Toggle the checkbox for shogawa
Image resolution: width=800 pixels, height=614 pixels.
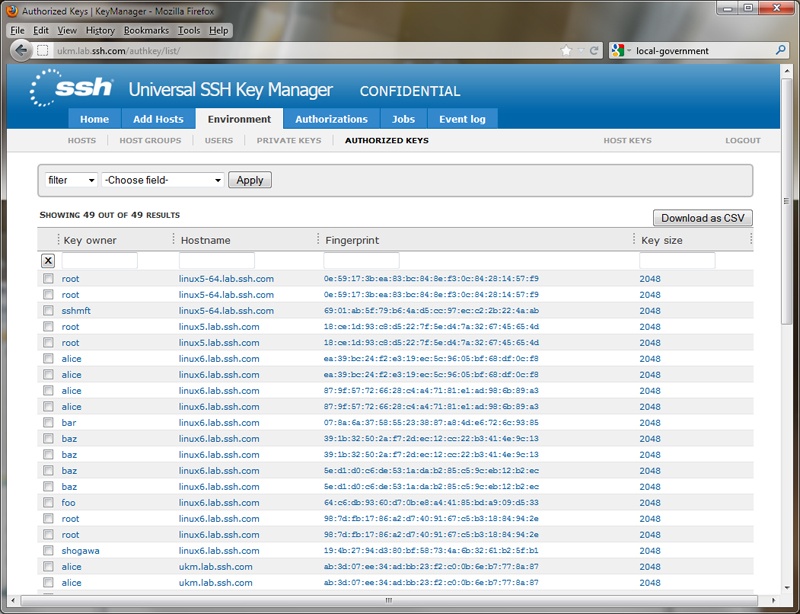(x=48, y=550)
